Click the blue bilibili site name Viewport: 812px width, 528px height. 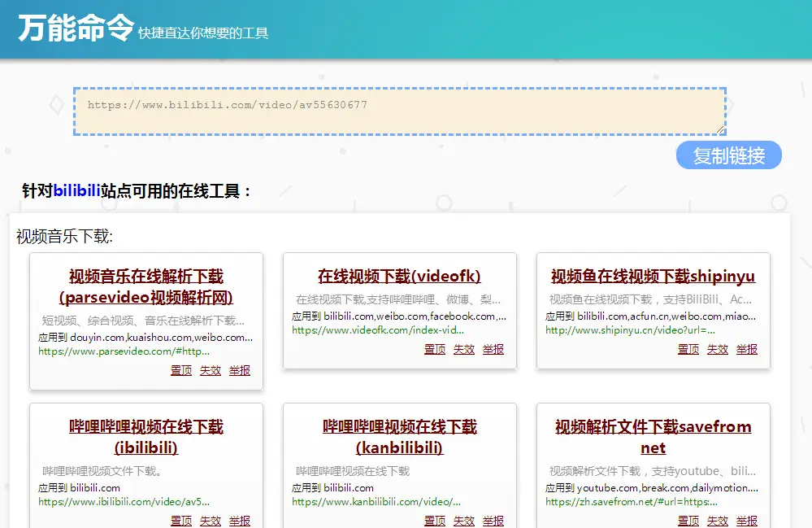tap(76, 190)
